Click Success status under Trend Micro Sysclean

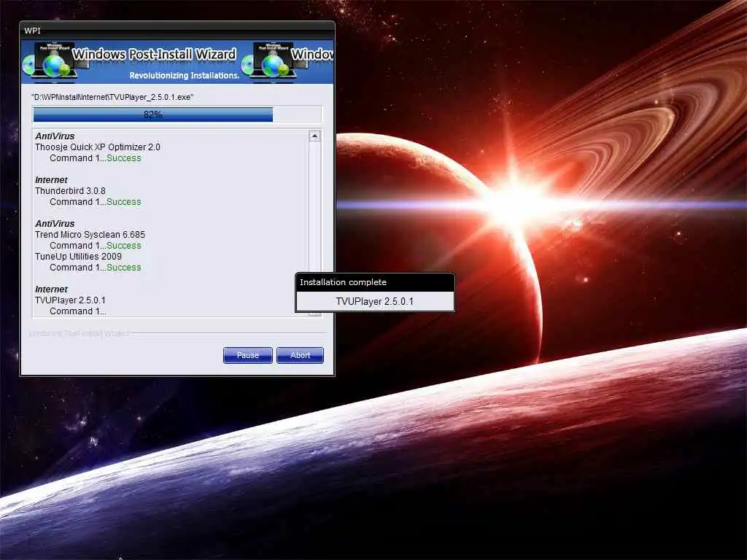coord(124,246)
